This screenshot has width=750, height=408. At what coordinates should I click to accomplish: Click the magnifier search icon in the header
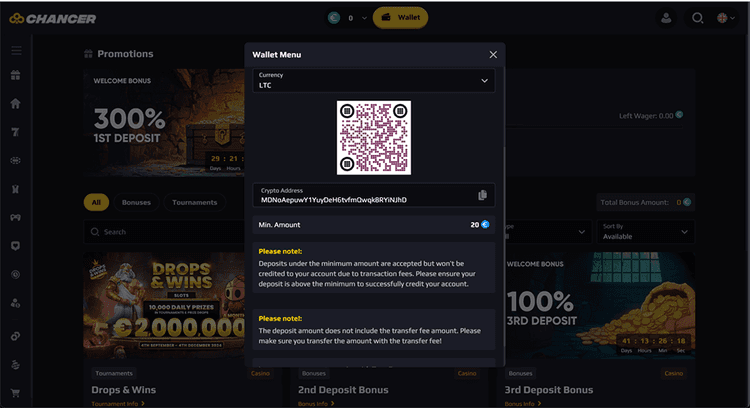[x=697, y=18]
